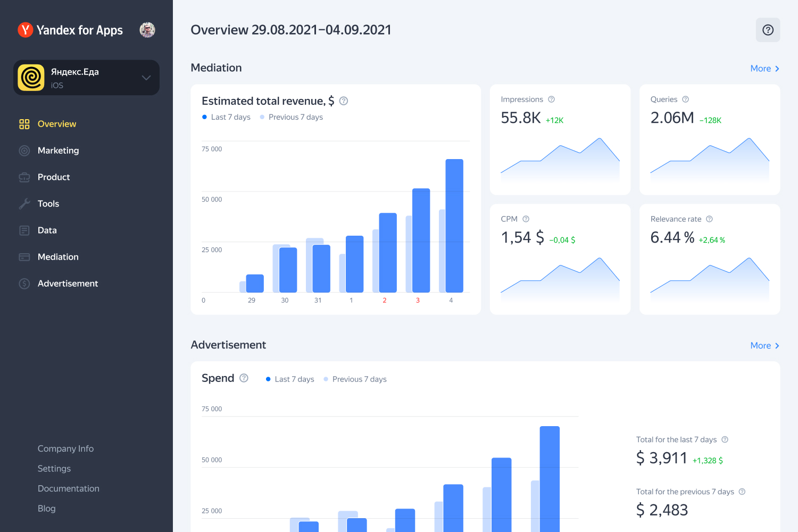Screen dimensions: 798x532
Task: Click the Marketing target icon in sidebar
Action: click(24, 151)
